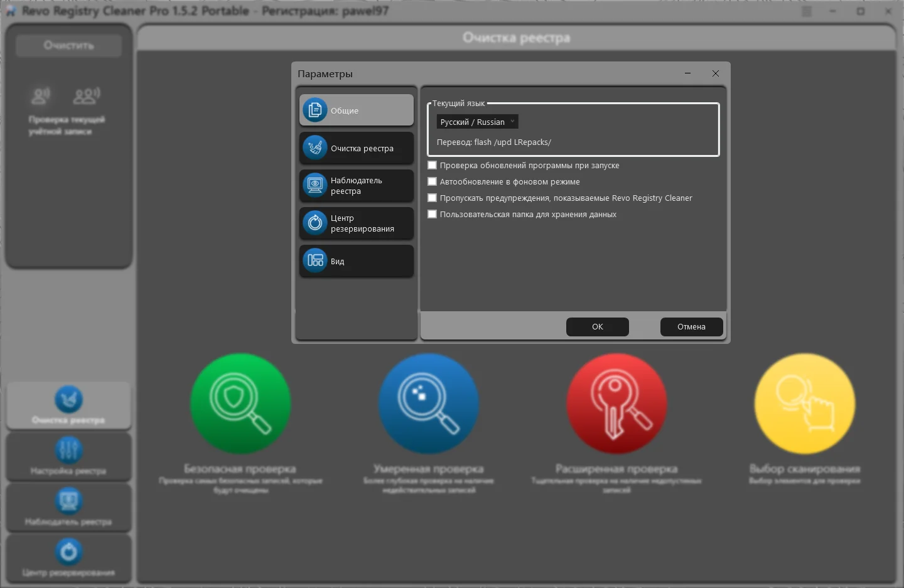Toggle Автообновление в фоновом режиме checkbox
This screenshot has height=588, width=904.
coord(432,182)
